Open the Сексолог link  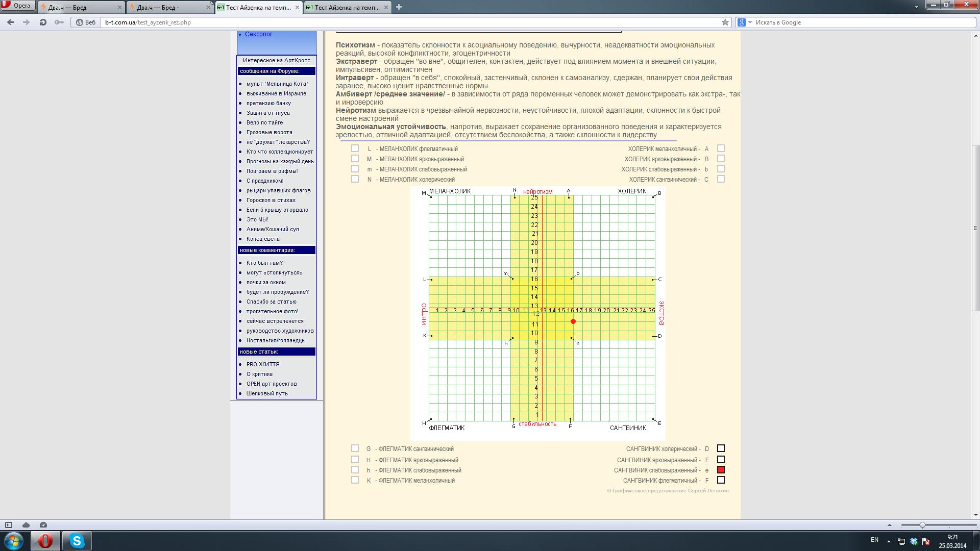coord(258,34)
